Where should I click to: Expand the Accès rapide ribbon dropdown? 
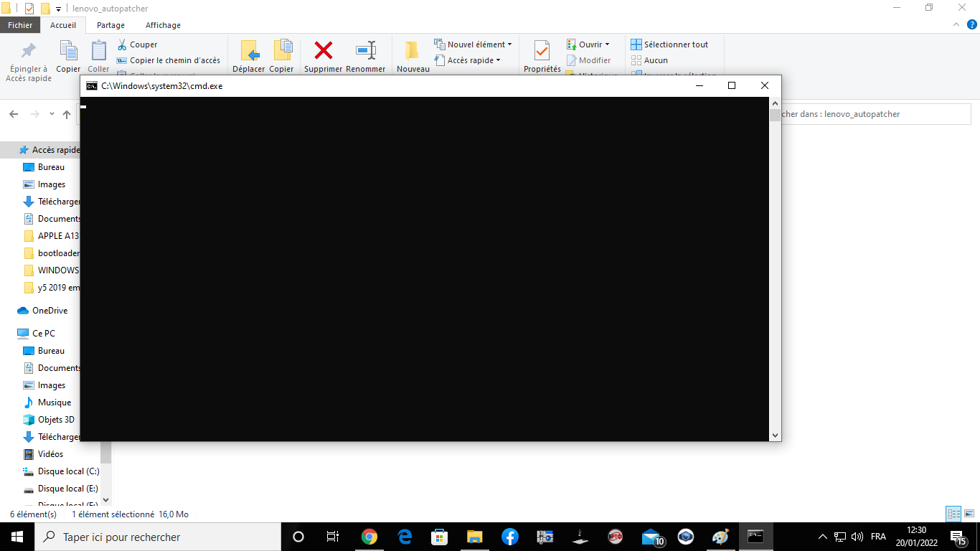tap(498, 60)
